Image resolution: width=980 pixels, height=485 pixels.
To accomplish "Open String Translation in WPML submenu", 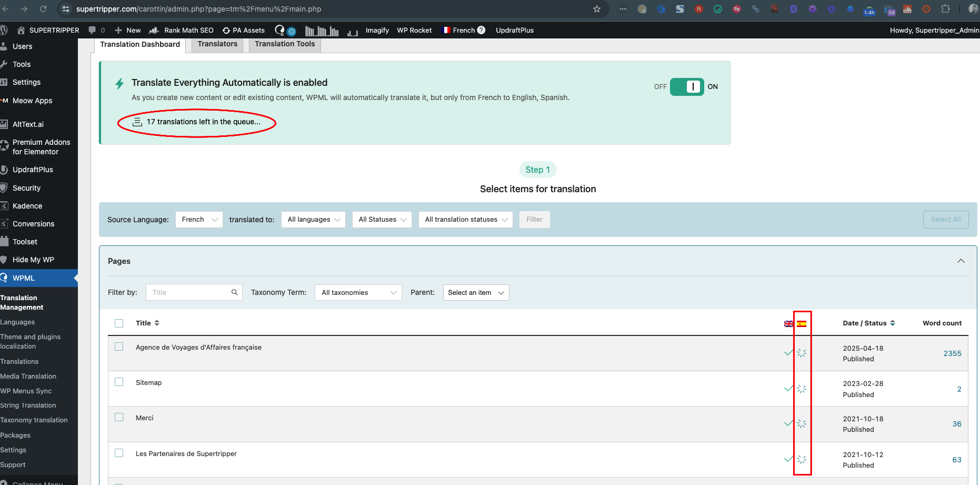I will point(28,405).
